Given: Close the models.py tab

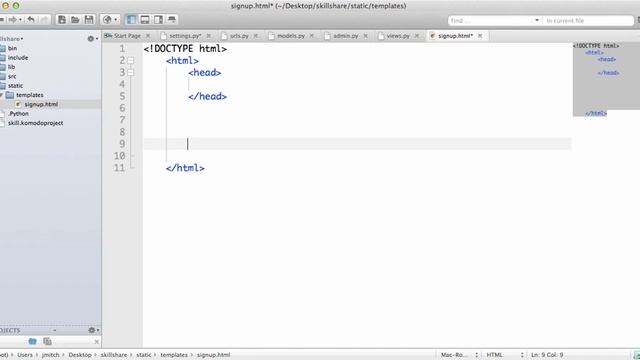Looking at the screenshot, I should coord(312,36).
